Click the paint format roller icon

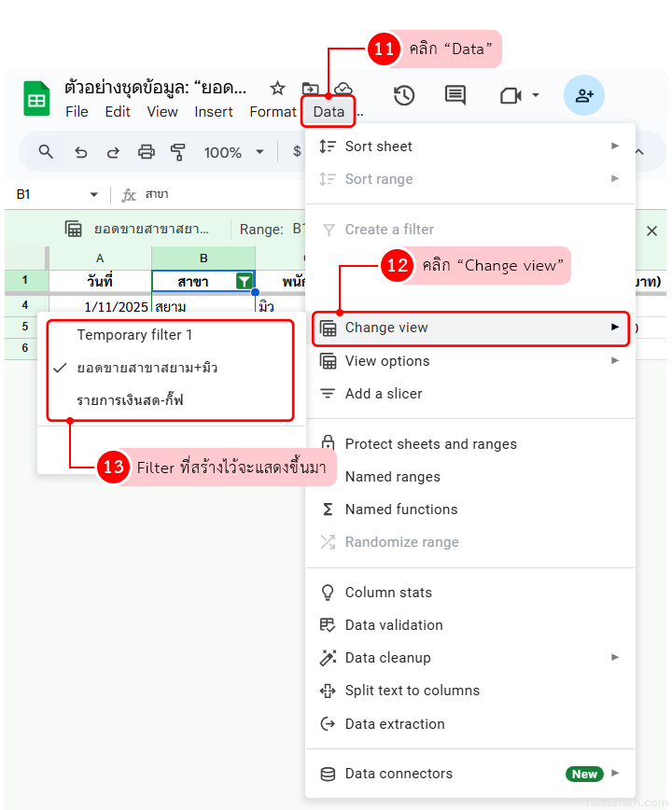178,152
